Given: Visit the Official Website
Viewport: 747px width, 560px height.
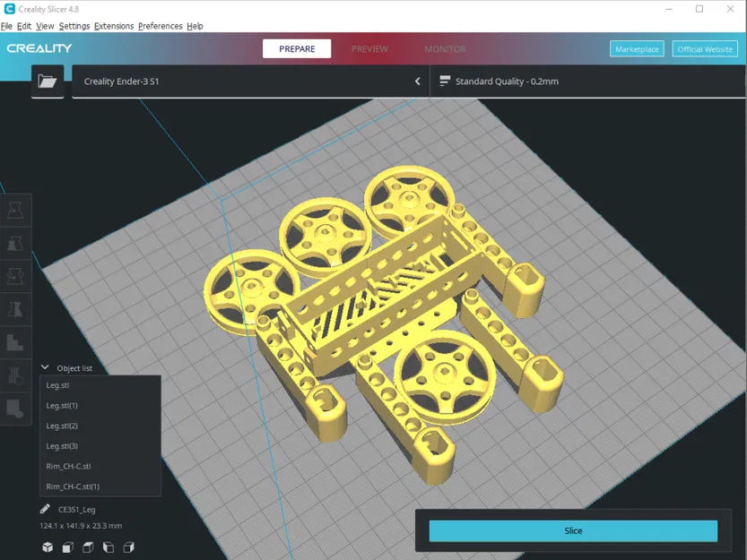Looking at the screenshot, I should pyautogui.click(x=705, y=49).
